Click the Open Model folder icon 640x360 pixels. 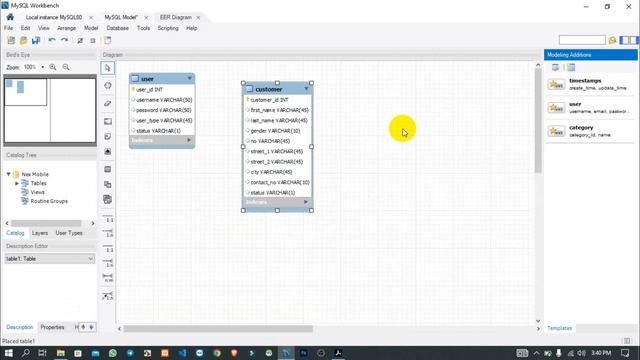(23, 40)
